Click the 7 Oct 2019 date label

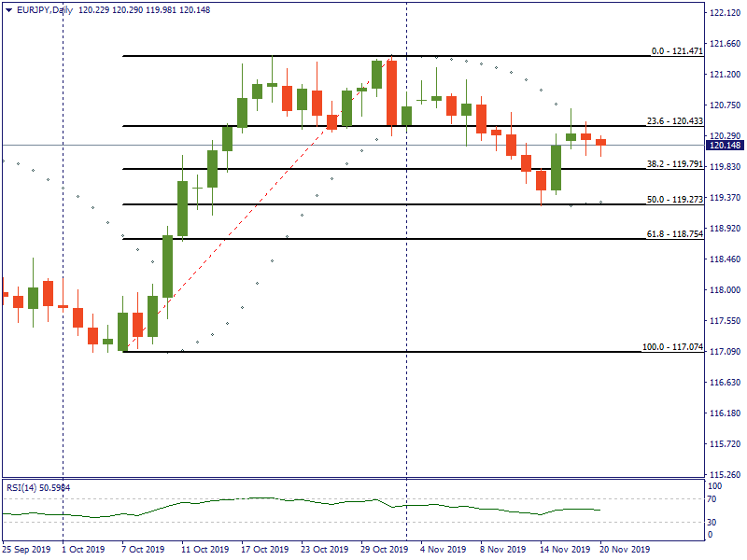[x=145, y=550]
